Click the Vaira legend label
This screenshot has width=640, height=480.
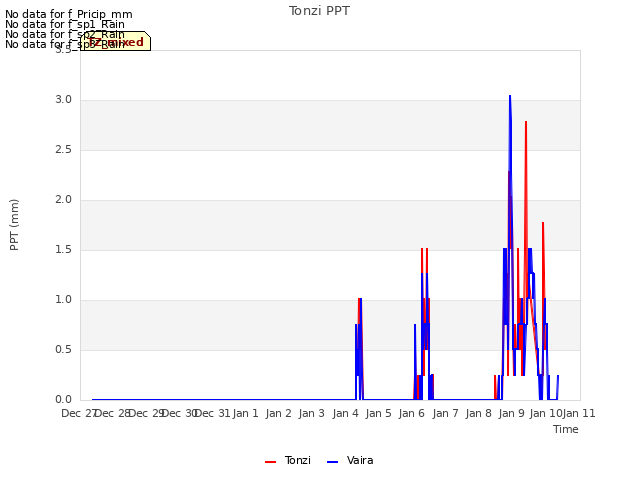pyautogui.click(x=360, y=460)
